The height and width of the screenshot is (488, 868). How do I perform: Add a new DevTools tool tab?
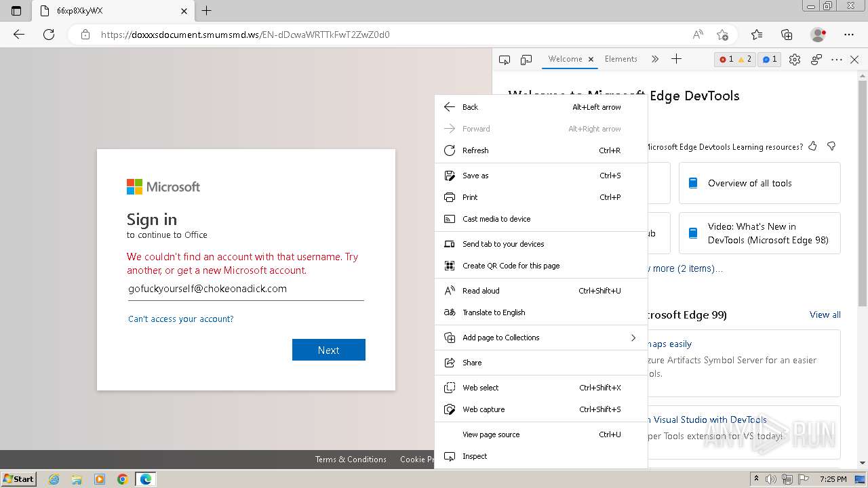tap(676, 60)
